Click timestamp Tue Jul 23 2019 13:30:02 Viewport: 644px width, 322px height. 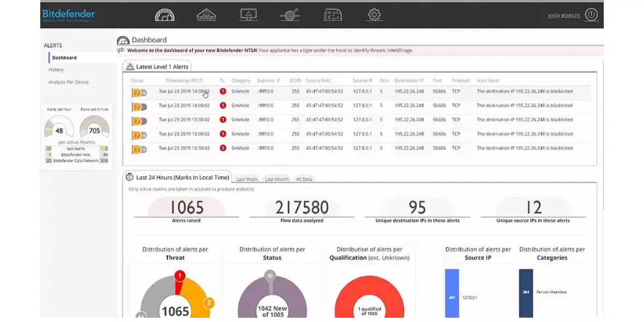tap(184, 120)
